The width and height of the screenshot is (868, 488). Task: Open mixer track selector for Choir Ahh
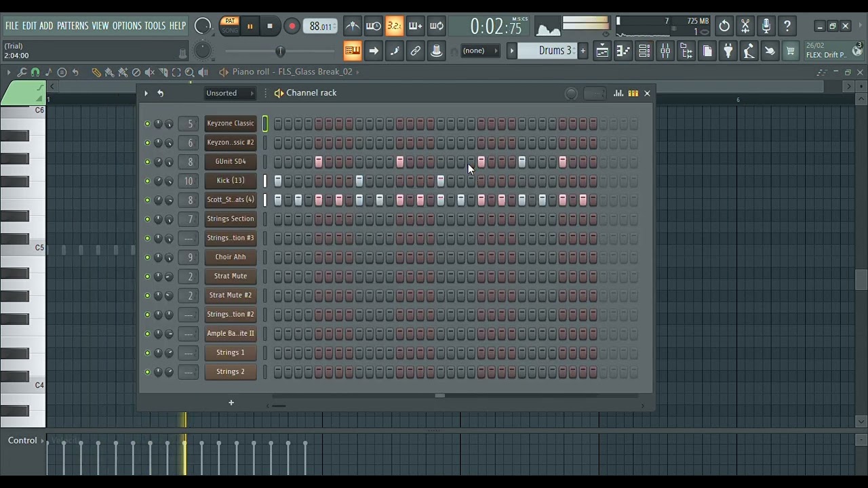190,258
